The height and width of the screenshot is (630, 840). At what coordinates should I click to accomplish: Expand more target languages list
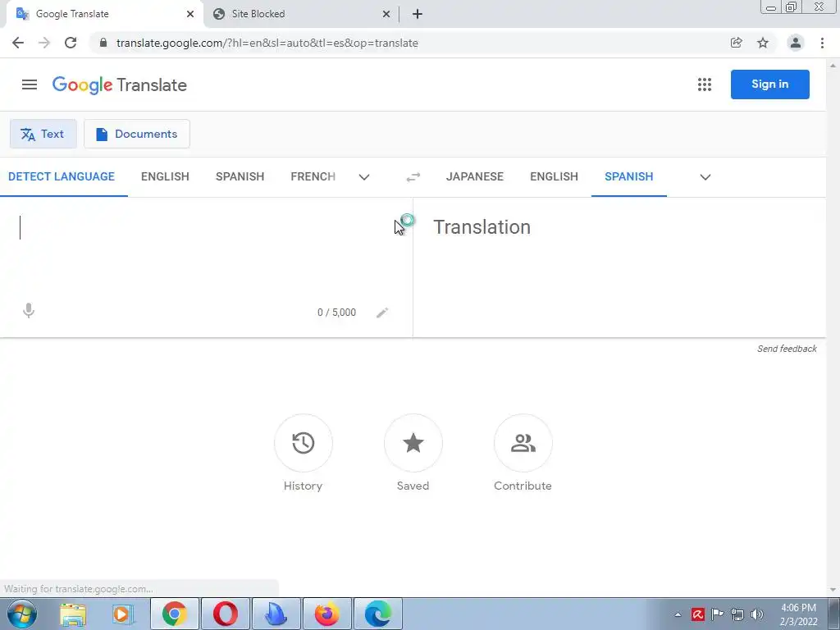click(x=705, y=177)
